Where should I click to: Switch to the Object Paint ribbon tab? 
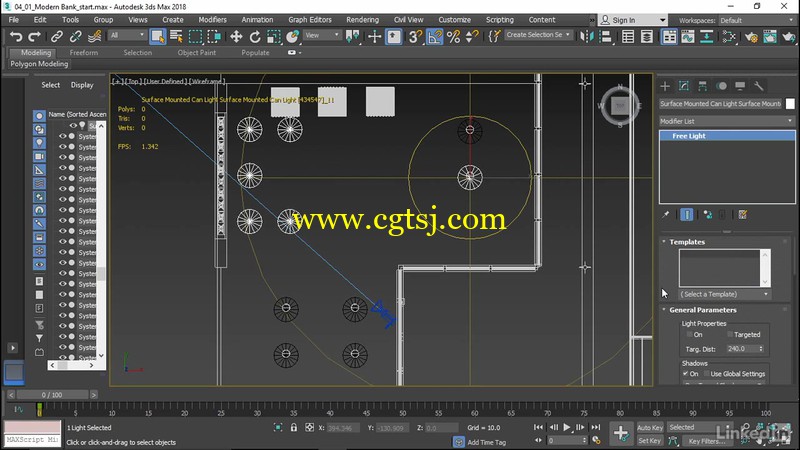(x=196, y=53)
